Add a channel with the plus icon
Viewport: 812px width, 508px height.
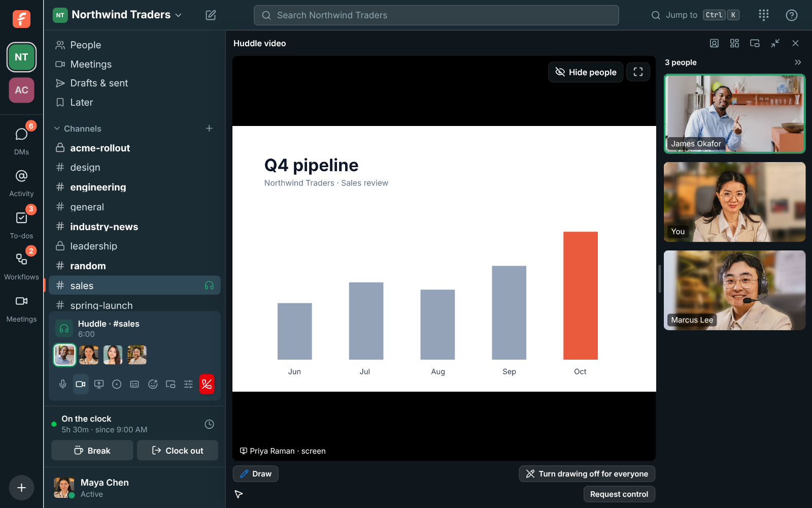coord(209,129)
